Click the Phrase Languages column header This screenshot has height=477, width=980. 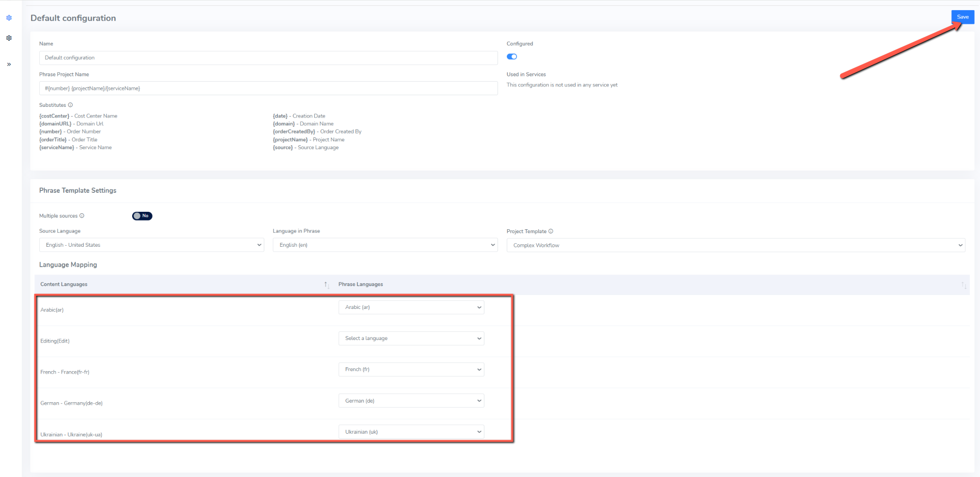click(361, 284)
